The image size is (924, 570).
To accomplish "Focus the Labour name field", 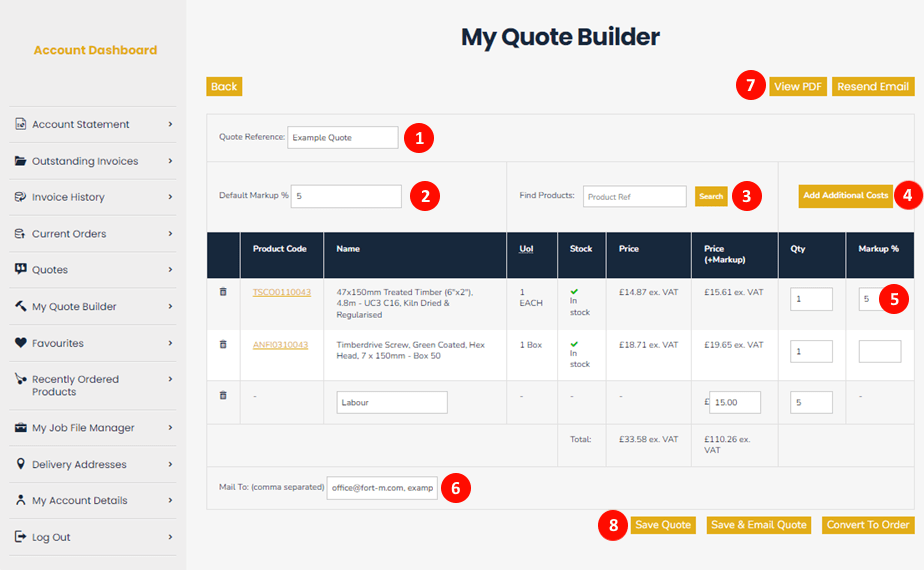I will (392, 403).
